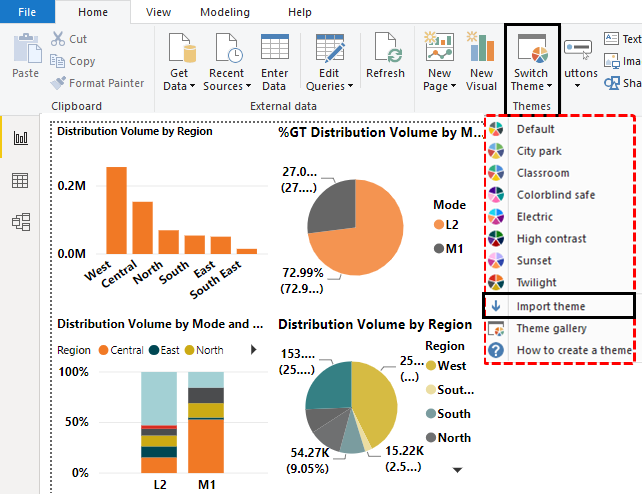The image size is (642, 494).
Task: Open the Help tab
Action: click(x=300, y=12)
